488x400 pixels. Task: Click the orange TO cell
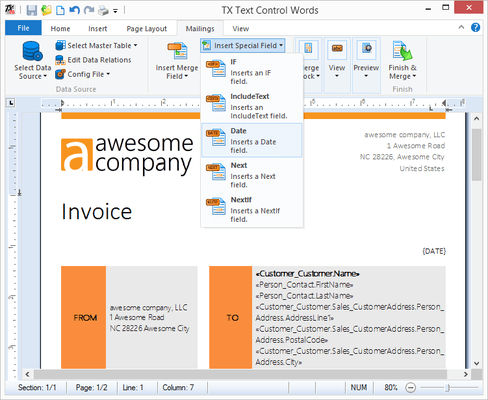click(x=231, y=317)
